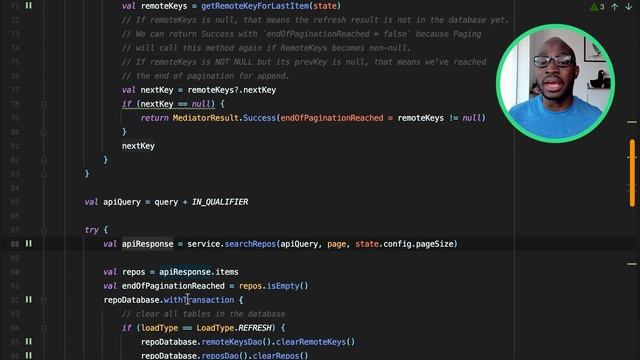Click 'endOfPaginationReached' named argument in Success call
Viewport: 640px width, 360px height.
coord(332,118)
